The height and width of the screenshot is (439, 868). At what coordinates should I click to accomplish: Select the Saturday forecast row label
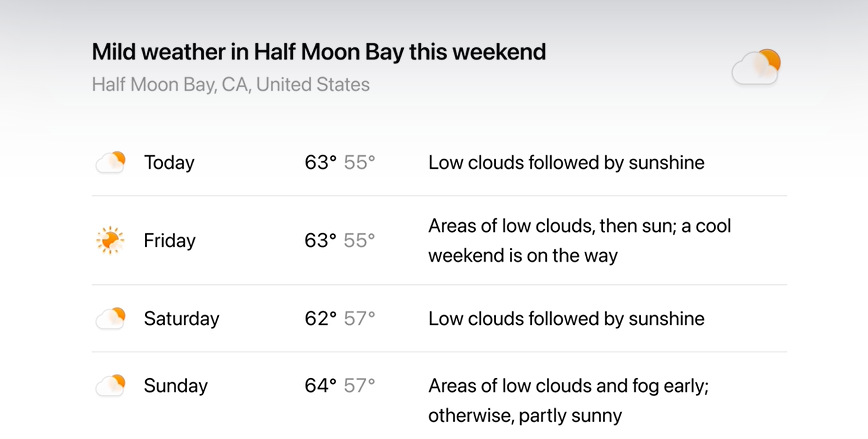[182, 319]
